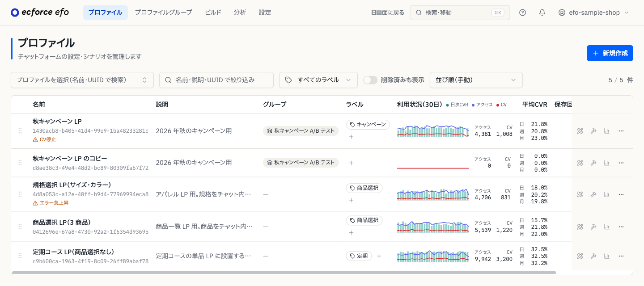Open more menu for 秋キャンペーン LP row

pos(621,131)
